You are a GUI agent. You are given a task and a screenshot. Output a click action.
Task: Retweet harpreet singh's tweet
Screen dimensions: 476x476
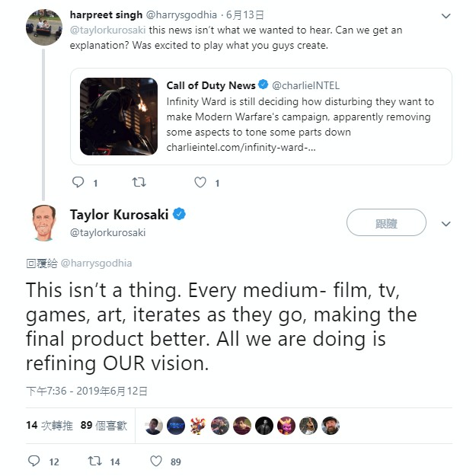pos(139,183)
